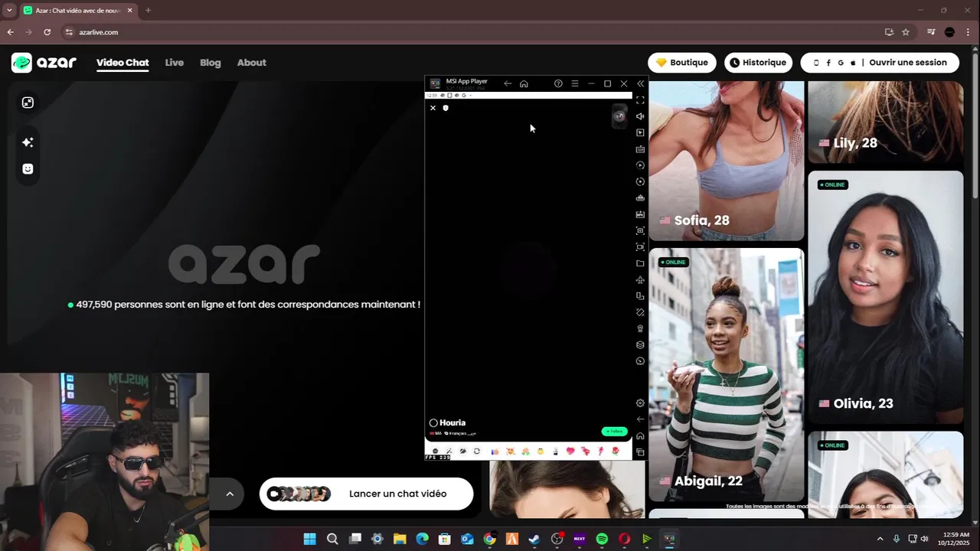Open MSI App Player settings gear

[640, 403]
